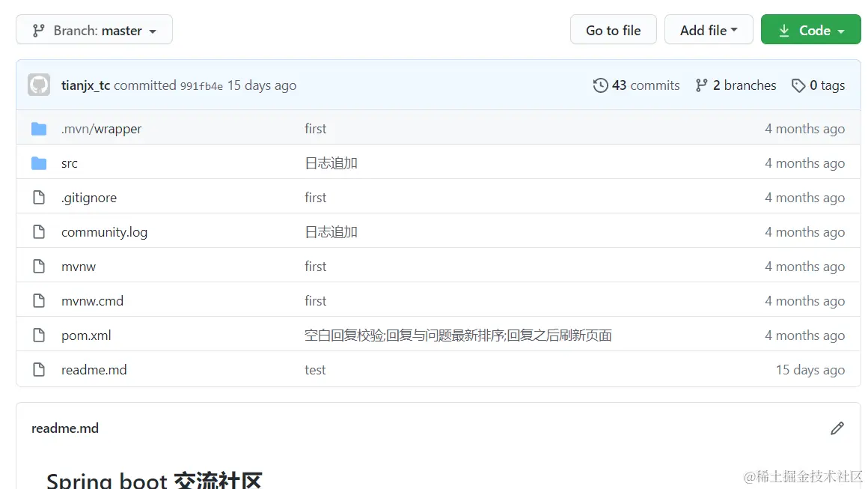Click '4 months ago' in the .mvn/wrapper row
Image resolution: width=868 pixels, height=489 pixels.
pos(804,129)
